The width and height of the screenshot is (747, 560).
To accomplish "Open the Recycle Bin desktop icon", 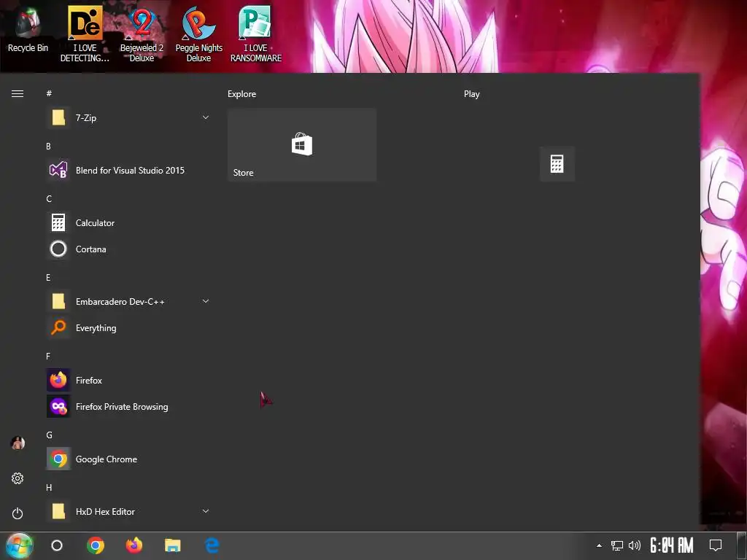I will (28, 29).
